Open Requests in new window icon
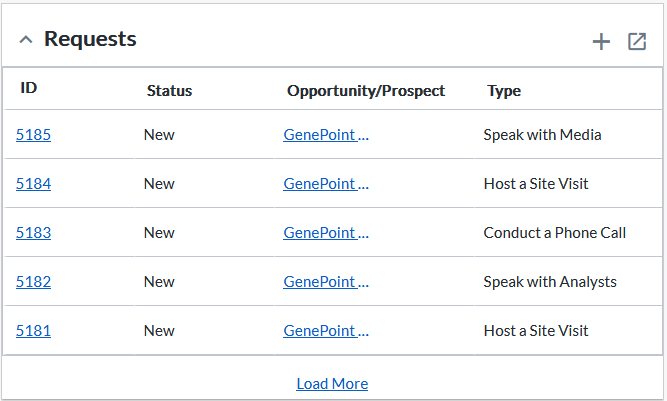Image resolution: width=667 pixels, height=401 pixels. (x=637, y=42)
